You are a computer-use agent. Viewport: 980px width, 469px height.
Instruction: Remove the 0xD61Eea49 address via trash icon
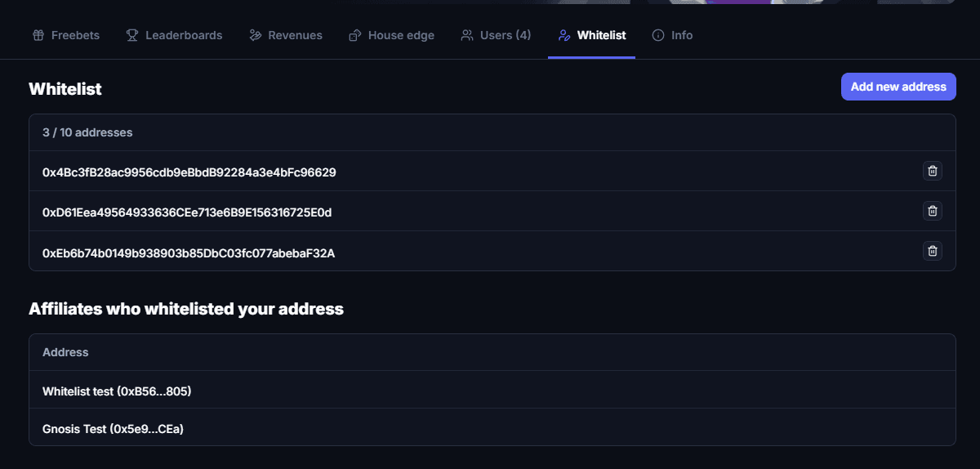point(932,211)
